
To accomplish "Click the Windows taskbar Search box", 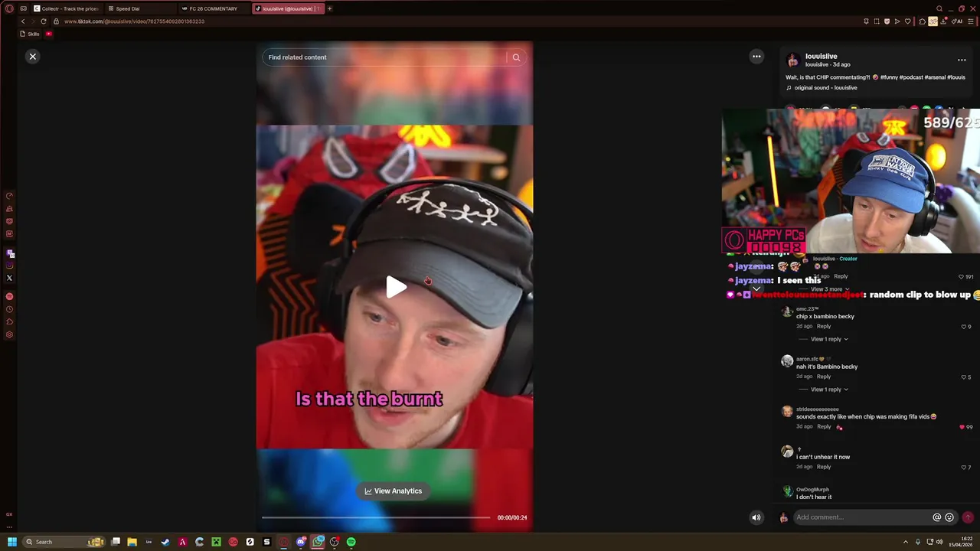I will pos(64,542).
